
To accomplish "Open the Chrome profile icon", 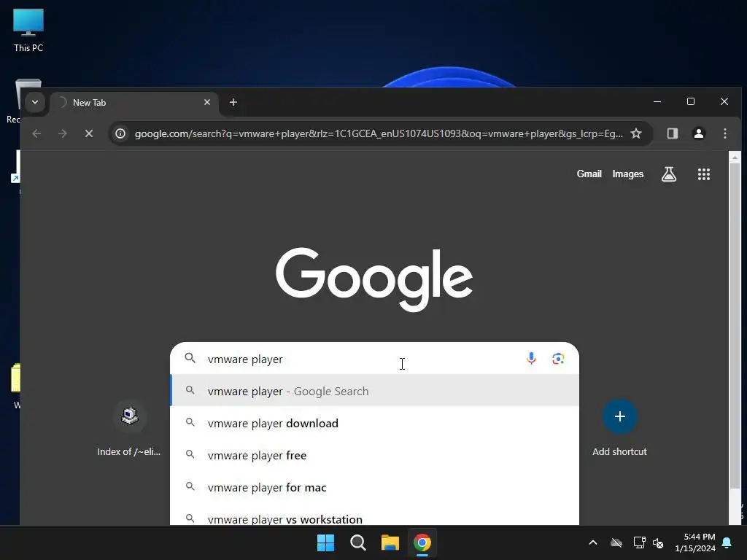I will coord(698,134).
